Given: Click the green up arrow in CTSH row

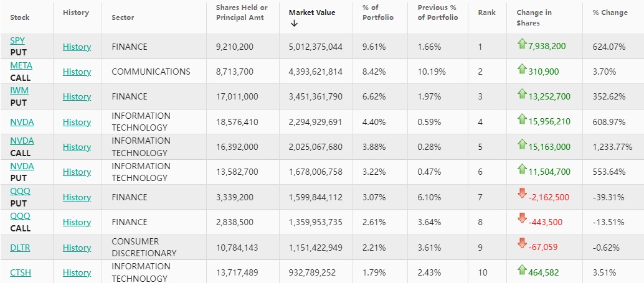Looking at the screenshot, I should point(522,269).
